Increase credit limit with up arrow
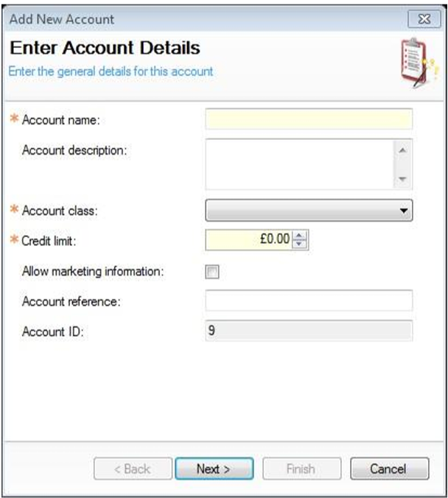 click(298, 236)
